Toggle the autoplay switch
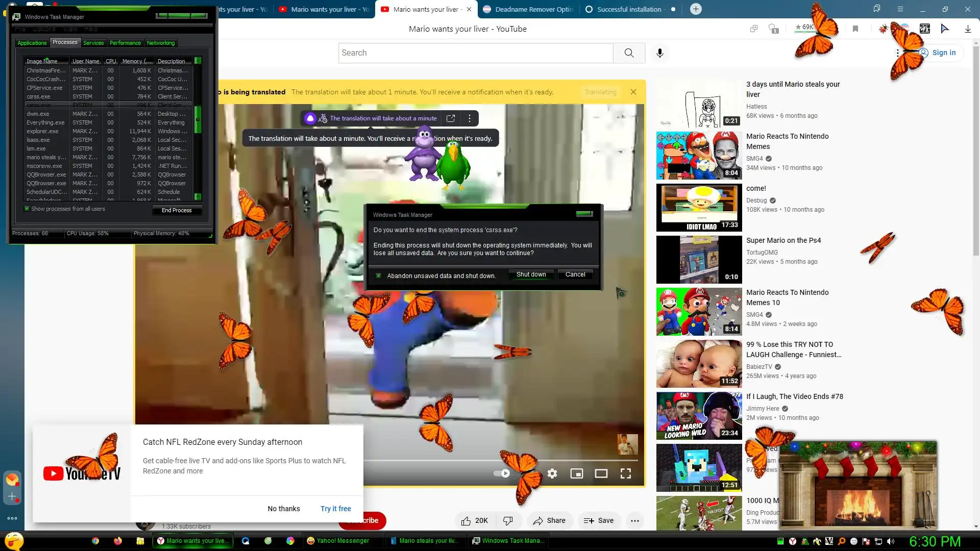The image size is (980, 551). (502, 473)
